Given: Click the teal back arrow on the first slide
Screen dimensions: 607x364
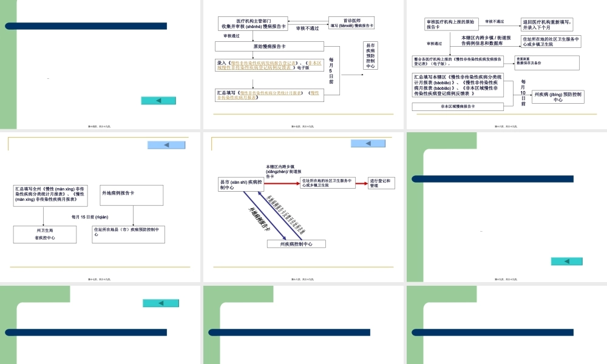Looking at the screenshot, I should [x=158, y=99].
